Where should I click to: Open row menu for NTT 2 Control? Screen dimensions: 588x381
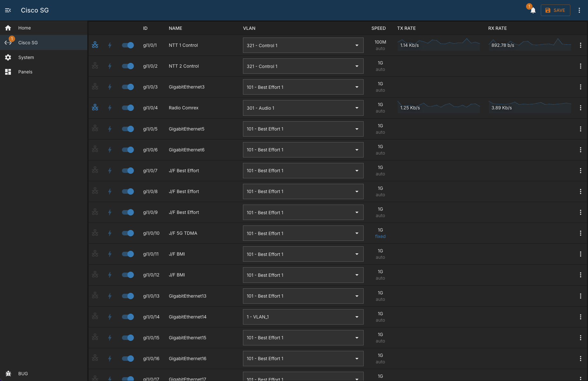click(580, 66)
